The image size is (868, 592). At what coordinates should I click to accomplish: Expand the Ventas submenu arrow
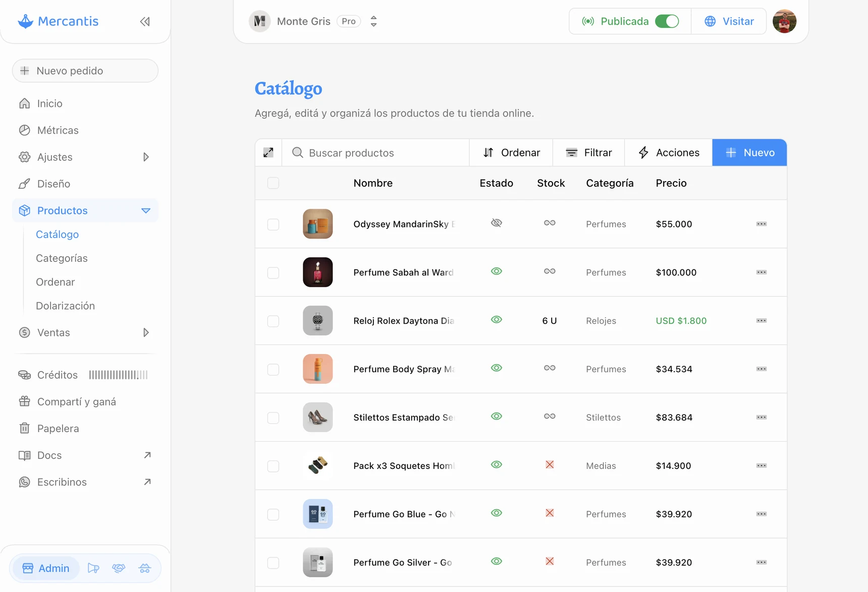click(x=146, y=333)
